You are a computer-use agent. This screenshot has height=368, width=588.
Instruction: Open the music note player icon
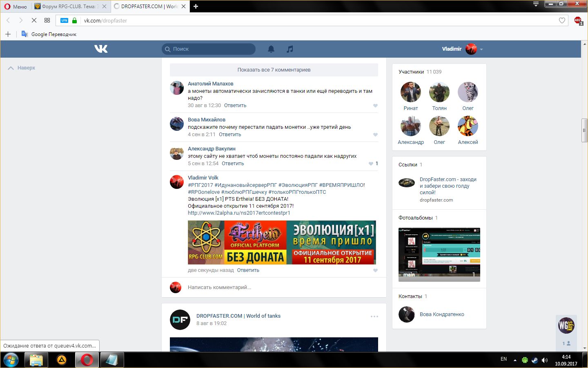(290, 49)
